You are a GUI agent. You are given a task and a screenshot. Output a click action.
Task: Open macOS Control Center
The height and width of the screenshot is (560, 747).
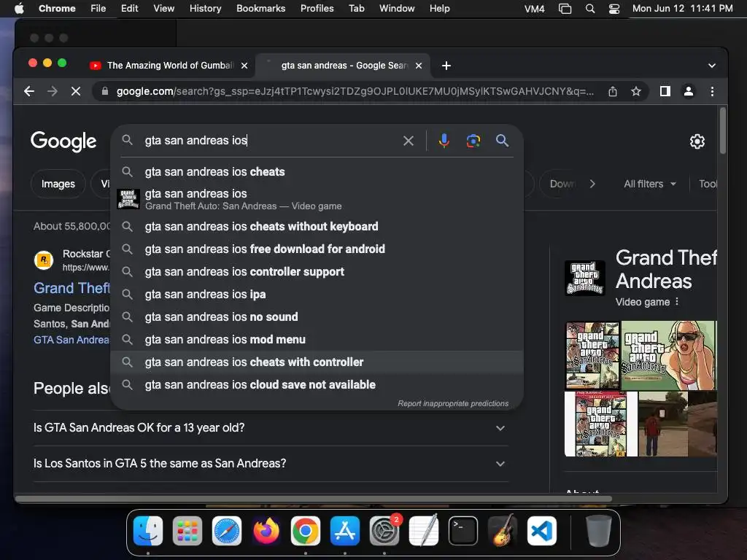tap(614, 9)
